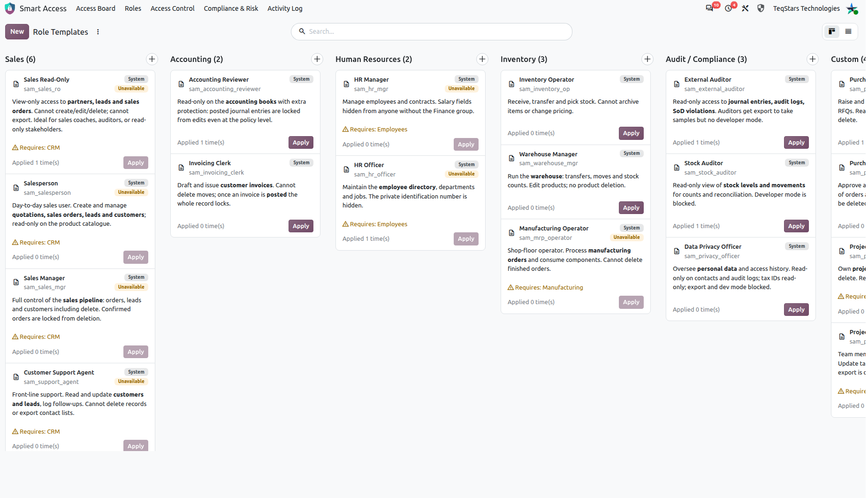Open the Access Board menu
Screen dimensions: 868x498
tap(96, 8)
